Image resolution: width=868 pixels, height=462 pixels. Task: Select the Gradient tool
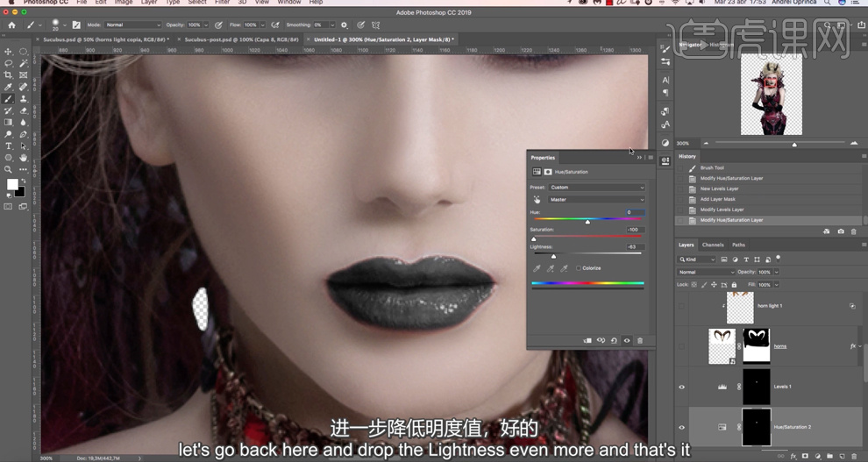[8, 122]
